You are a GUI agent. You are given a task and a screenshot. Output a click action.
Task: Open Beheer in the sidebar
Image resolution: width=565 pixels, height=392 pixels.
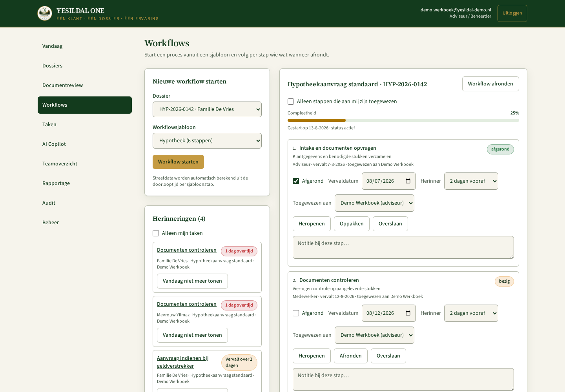(x=85, y=223)
